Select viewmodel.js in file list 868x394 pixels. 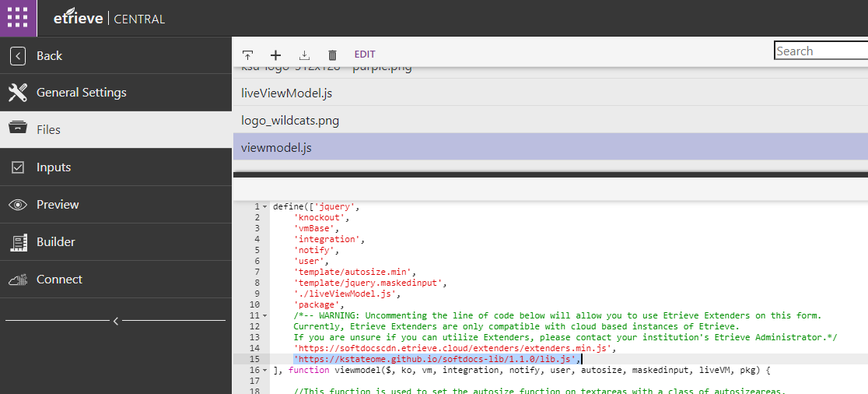click(x=550, y=148)
